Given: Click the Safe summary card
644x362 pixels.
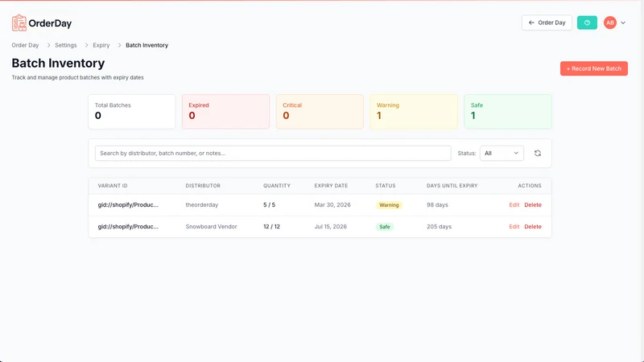Looking at the screenshot, I should click(508, 112).
